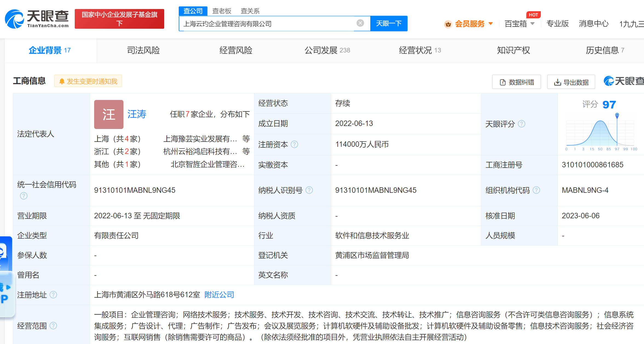Select the 汪 avatar of the legal representative
644x344 pixels.
[x=109, y=114]
